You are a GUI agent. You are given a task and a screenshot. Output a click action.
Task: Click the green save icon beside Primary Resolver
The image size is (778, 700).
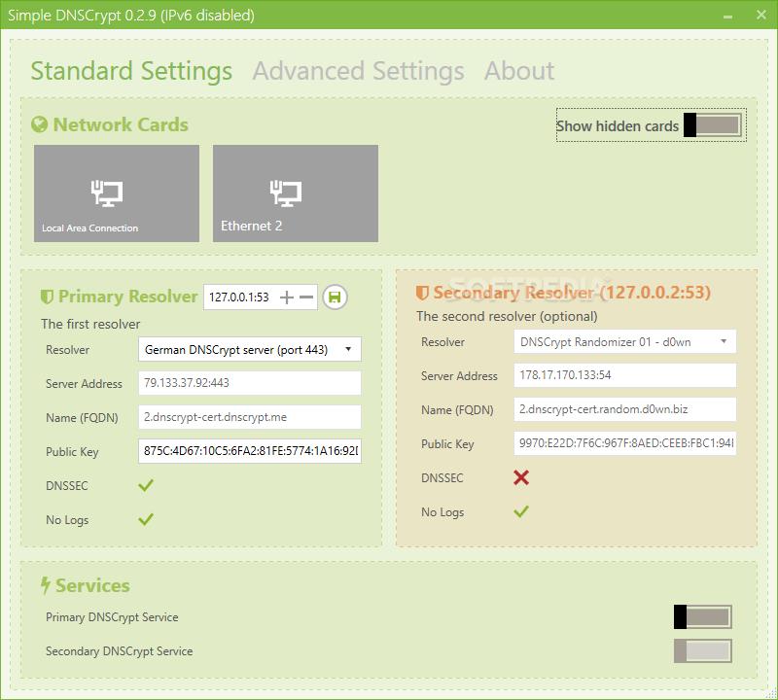click(x=335, y=297)
